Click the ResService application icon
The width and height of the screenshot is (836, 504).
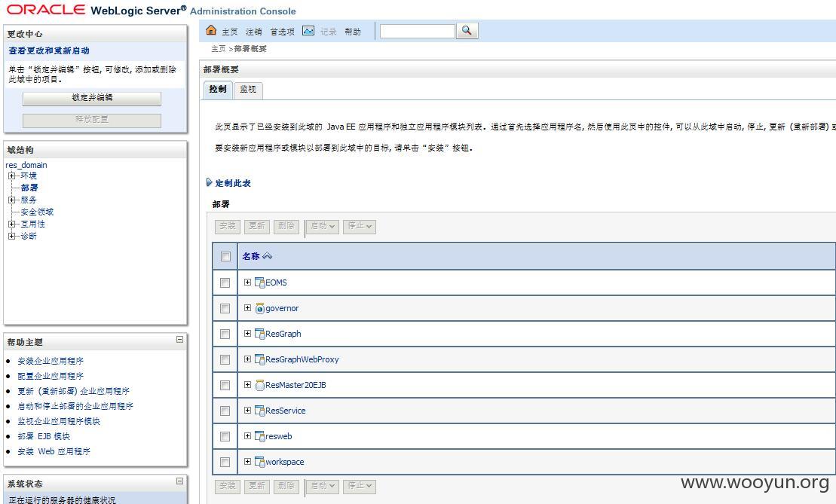[259, 411]
